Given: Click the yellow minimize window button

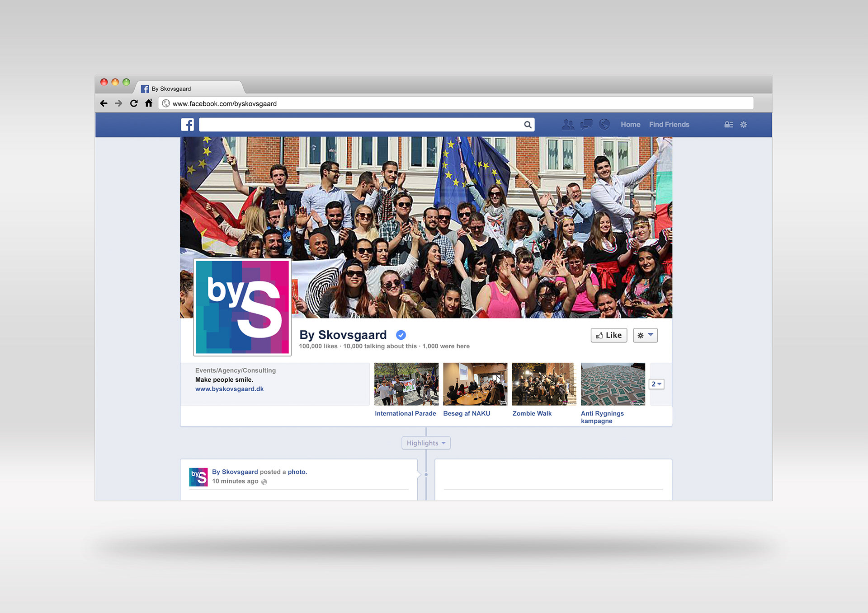Looking at the screenshot, I should [115, 82].
